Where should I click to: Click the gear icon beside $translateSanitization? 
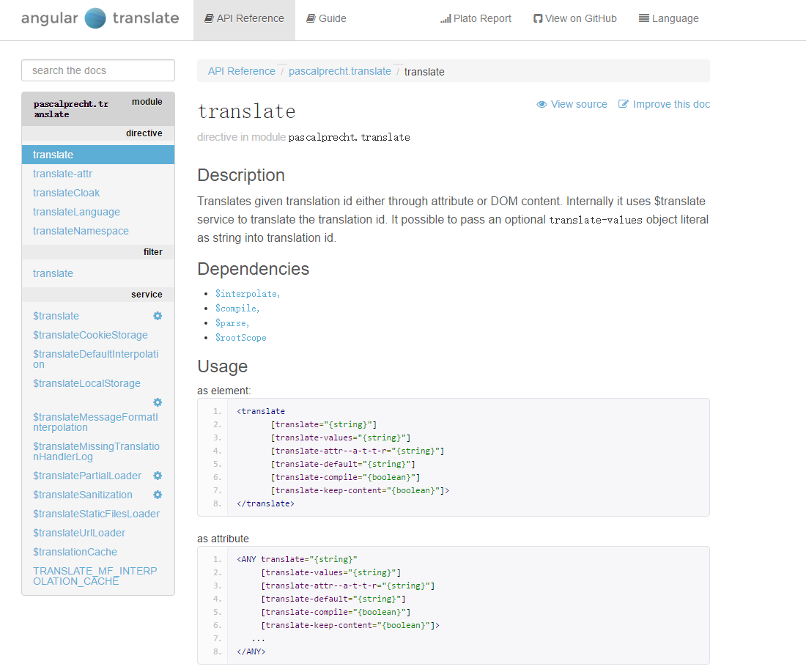point(157,495)
